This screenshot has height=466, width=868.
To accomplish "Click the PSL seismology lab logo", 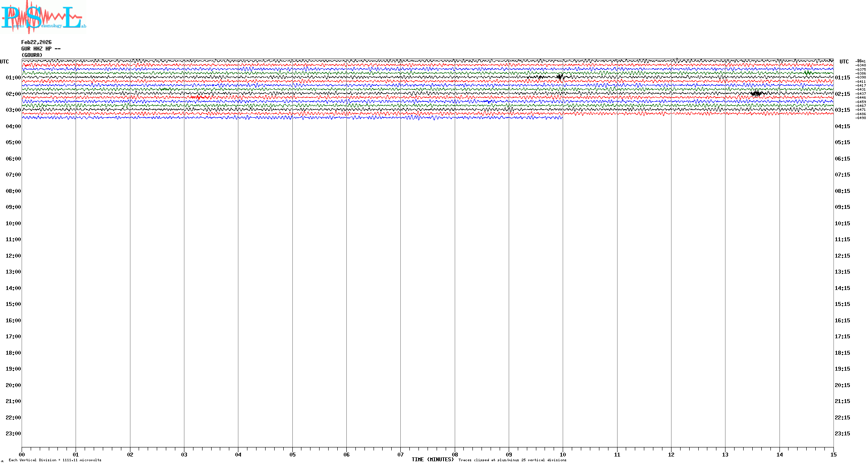I will click(x=43, y=17).
